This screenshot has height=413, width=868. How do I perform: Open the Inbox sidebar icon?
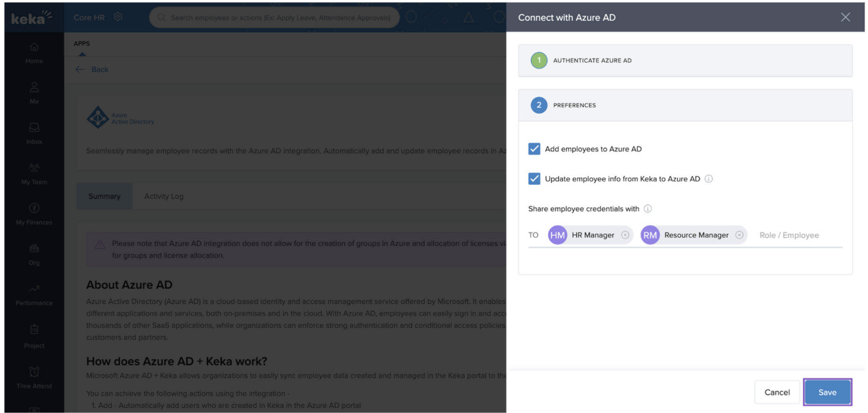tap(34, 133)
